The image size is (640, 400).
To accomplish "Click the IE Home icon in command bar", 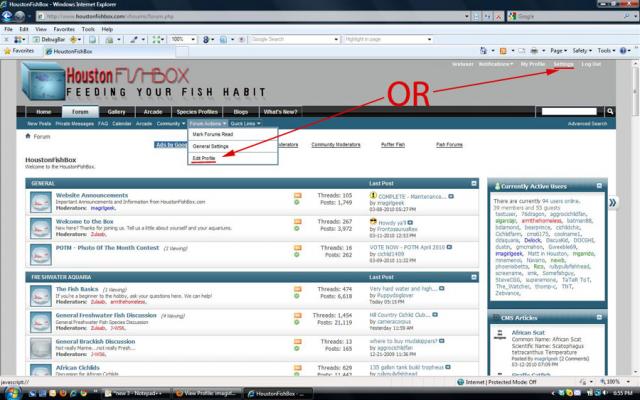I will click(x=483, y=51).
